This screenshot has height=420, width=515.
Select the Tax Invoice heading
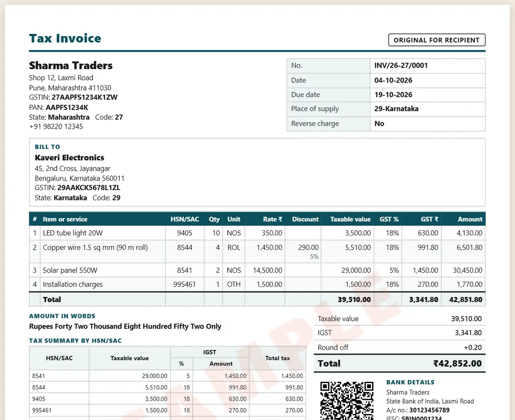click(65, 38)
